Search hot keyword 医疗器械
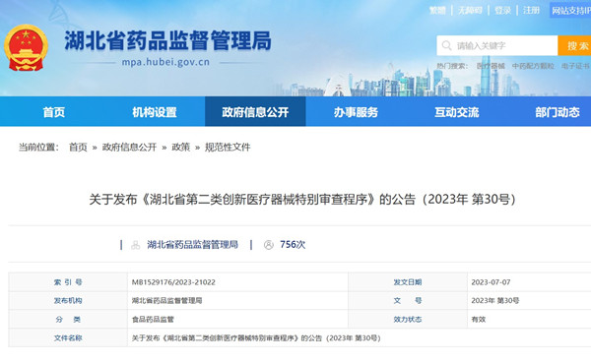 (x=491, y=66)
